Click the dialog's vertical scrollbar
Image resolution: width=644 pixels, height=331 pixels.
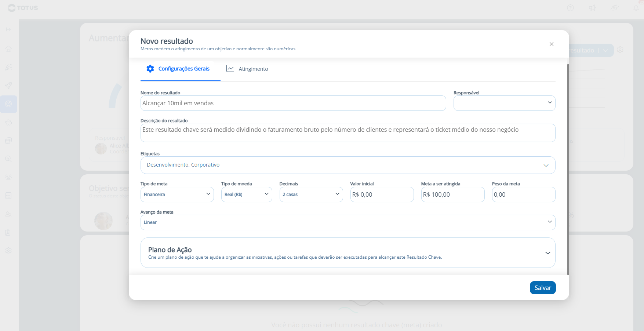pos(568,169)
